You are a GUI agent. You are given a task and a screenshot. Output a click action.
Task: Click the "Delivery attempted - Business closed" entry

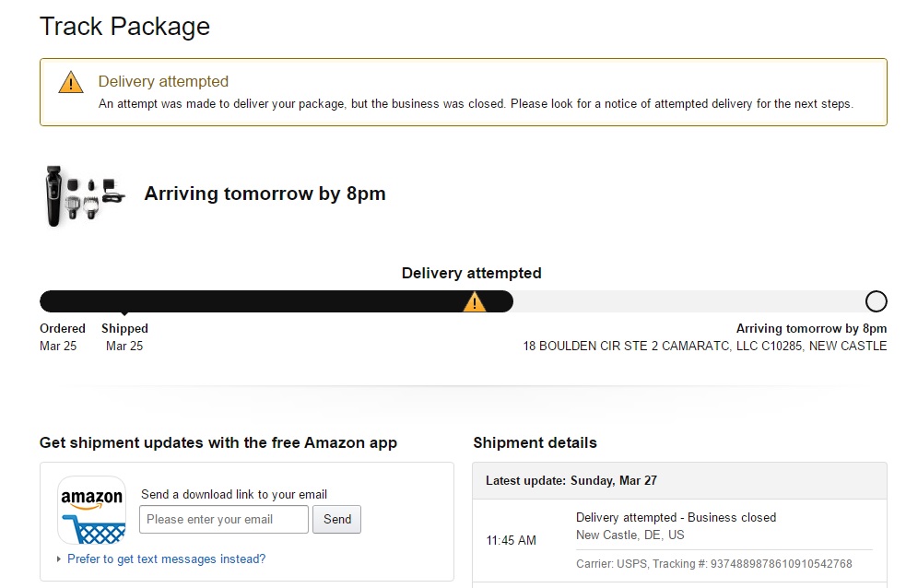[x=676, y=517]
